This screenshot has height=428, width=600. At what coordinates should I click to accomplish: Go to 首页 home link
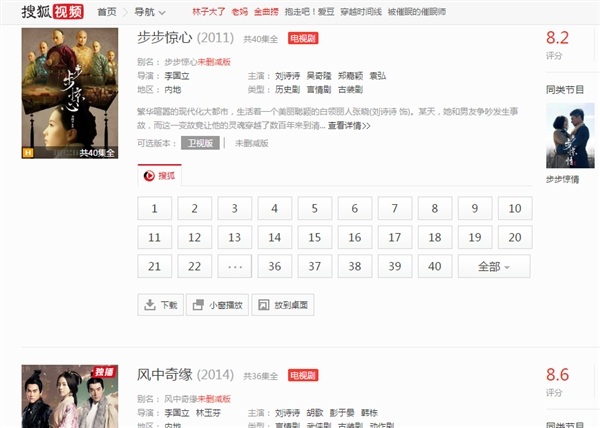(107, 12)
